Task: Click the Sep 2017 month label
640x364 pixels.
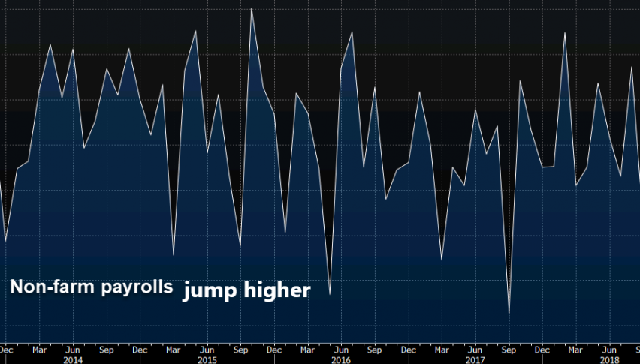Action: click(x=509, y=349)
